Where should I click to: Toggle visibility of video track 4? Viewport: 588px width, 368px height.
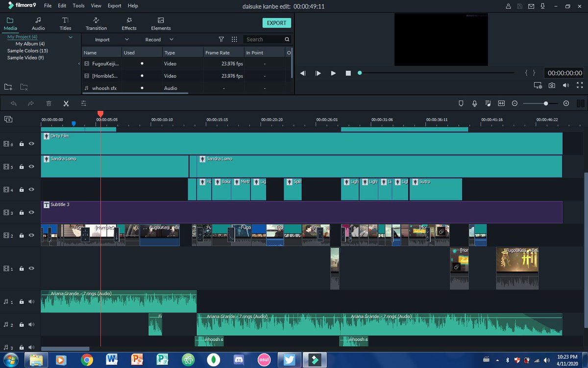[x=31, y=189]
